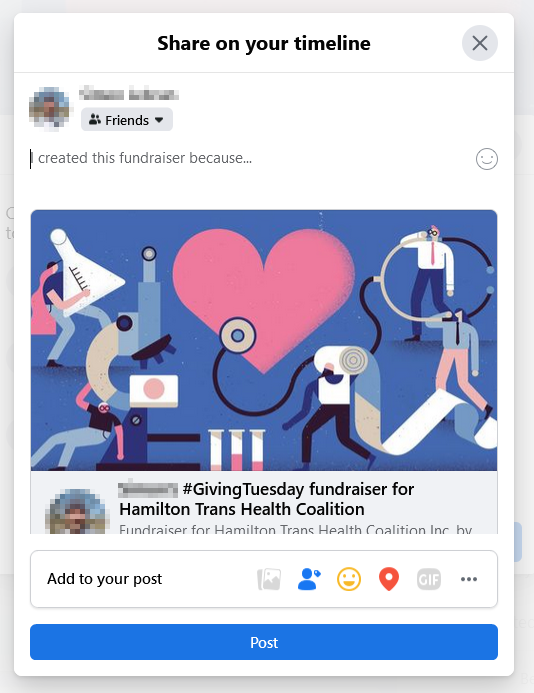
Task: Open the #GivingTuesday fundraiser title link
Action: click(x=267, y=499)
